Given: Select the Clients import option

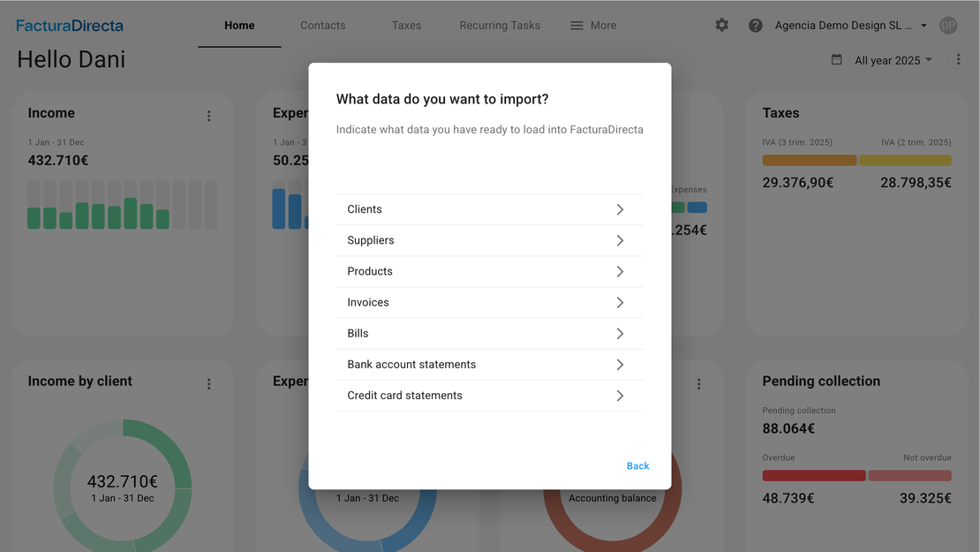Looking at the screenshot, I should pos(489,209).
